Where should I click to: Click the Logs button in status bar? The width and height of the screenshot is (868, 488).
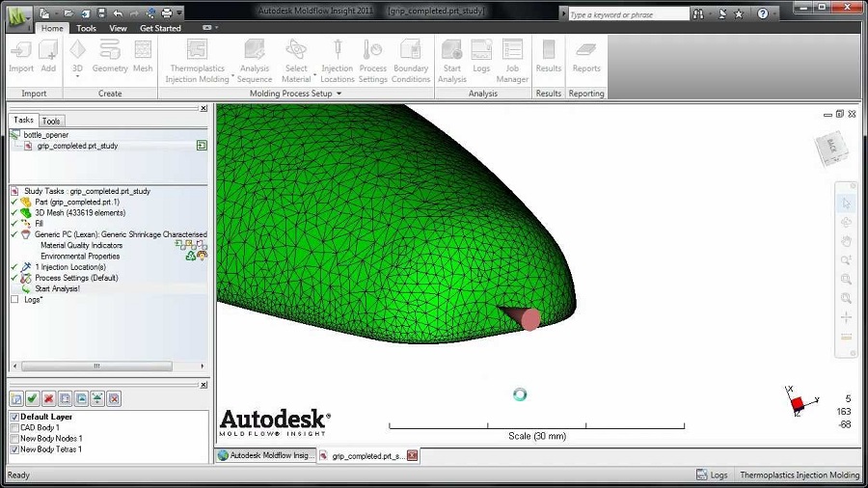coord(712,474)
